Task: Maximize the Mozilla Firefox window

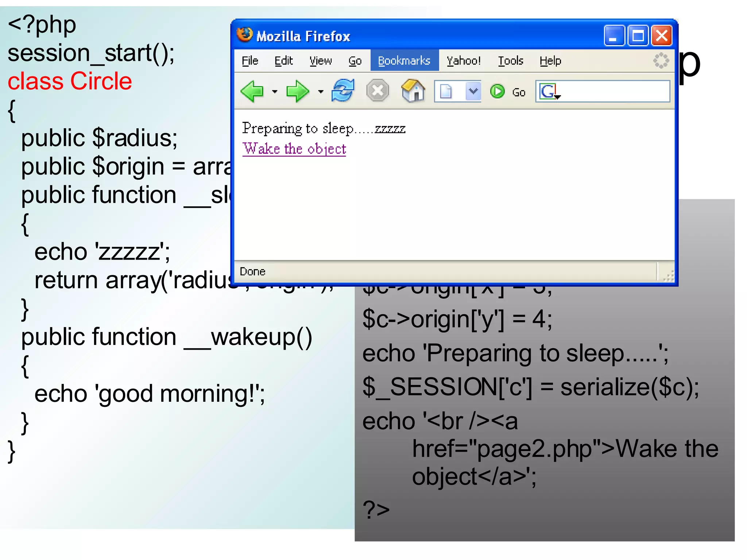Action: coord(638,36)
